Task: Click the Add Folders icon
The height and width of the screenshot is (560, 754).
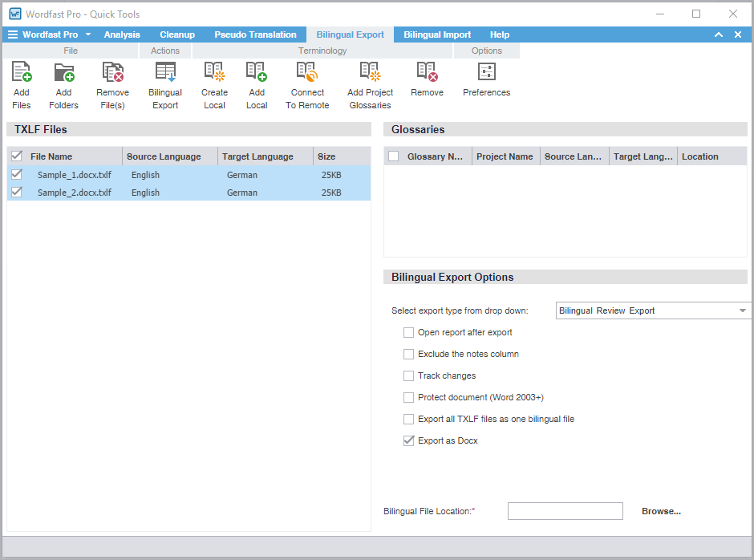Action: pos(64,71)
